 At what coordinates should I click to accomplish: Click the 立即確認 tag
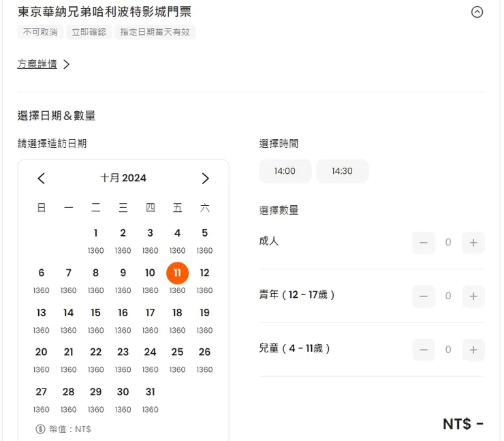pos(89,32)
